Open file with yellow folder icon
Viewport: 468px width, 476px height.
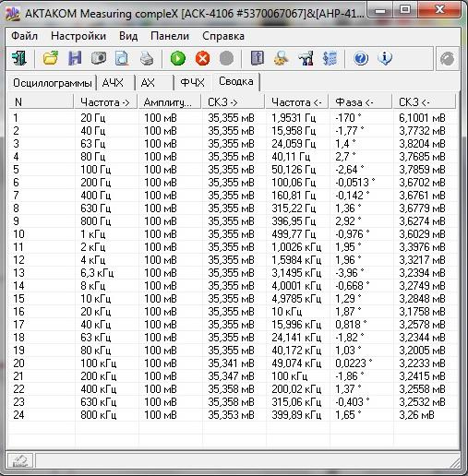tap(51, 58)
